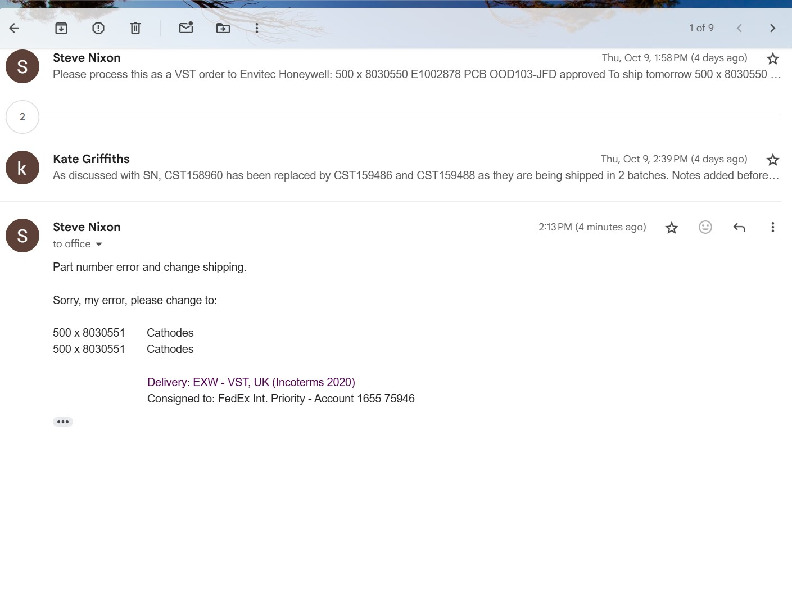Star the latest 2:13 PM message

(672, 228)
